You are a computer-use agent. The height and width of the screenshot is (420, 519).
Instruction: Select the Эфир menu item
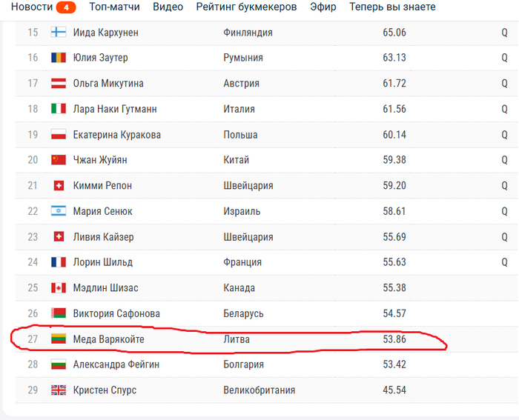(x=323, y=7)
